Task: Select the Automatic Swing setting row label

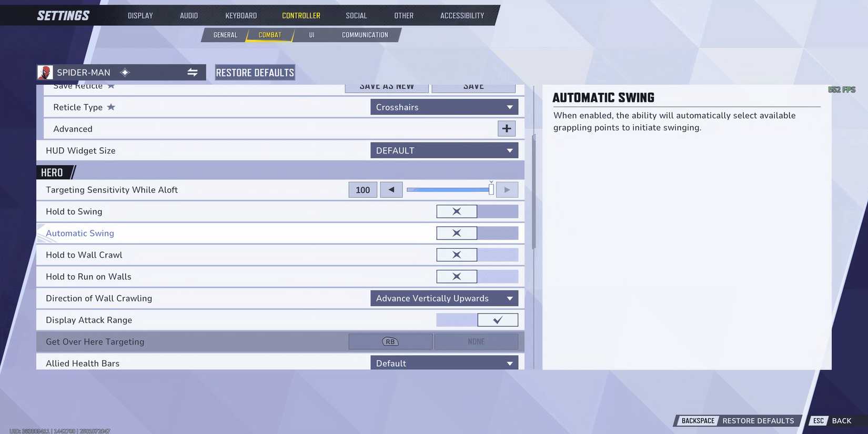Action: pyautogui.click(x=80, y=233)
